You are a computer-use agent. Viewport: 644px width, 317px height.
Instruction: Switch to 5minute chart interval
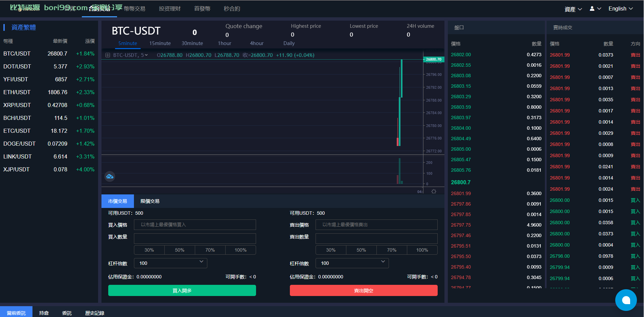tap(128, 43)
